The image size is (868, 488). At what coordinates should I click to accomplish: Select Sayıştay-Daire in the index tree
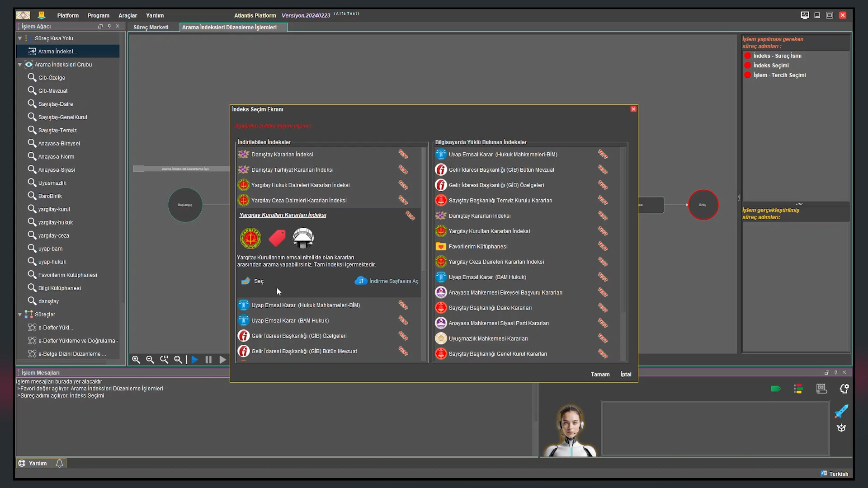[55, 104]
